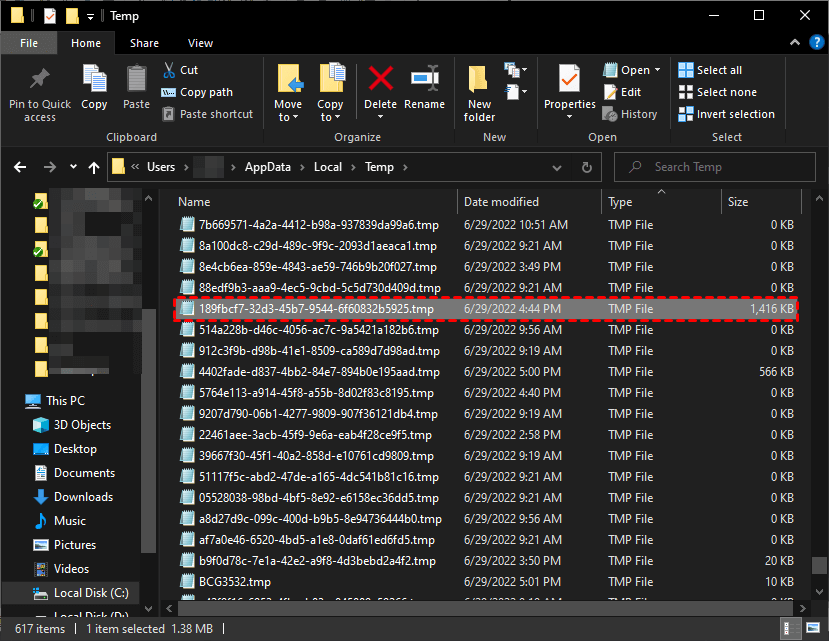Click Paste shortcut option
The height and width of the screenshot is (641, 829).
pyautogui.click(x=208, y=114)
